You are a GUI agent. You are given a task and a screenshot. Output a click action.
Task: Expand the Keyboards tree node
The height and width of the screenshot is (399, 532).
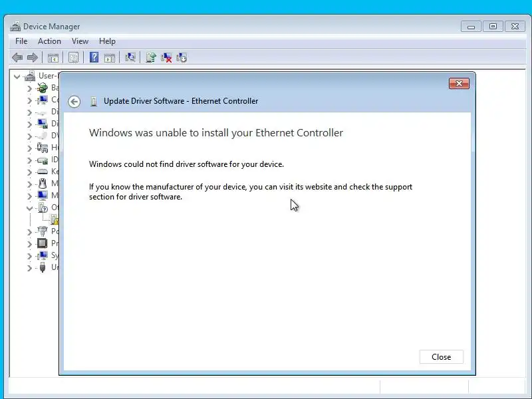tap(29, 172)
